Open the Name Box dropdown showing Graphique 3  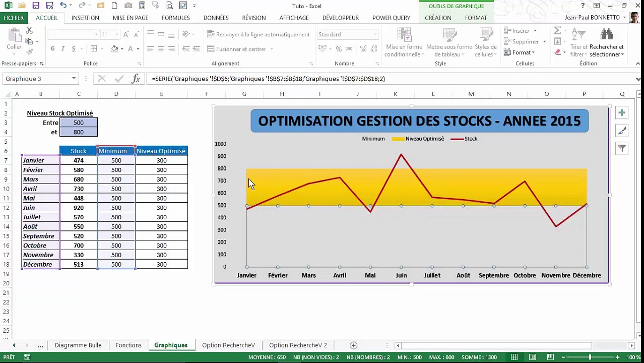pyautogui.click(x=74, y=79)
